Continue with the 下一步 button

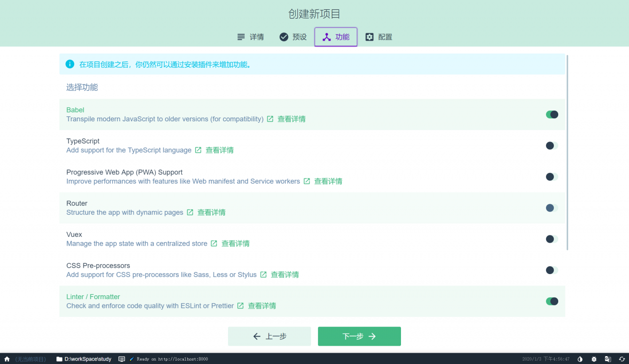tap(359, 336)
